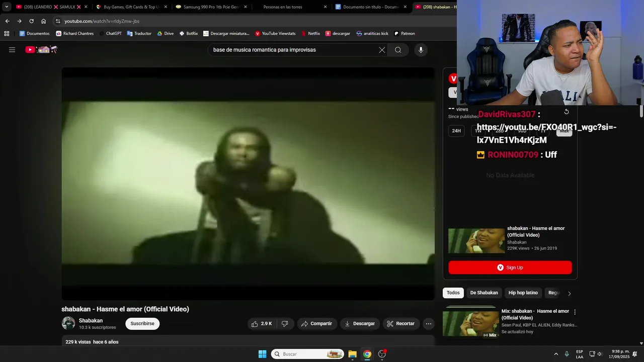644x362 pixels.
Task: Open taskbar microphone indicator
Action: (567, 354)
